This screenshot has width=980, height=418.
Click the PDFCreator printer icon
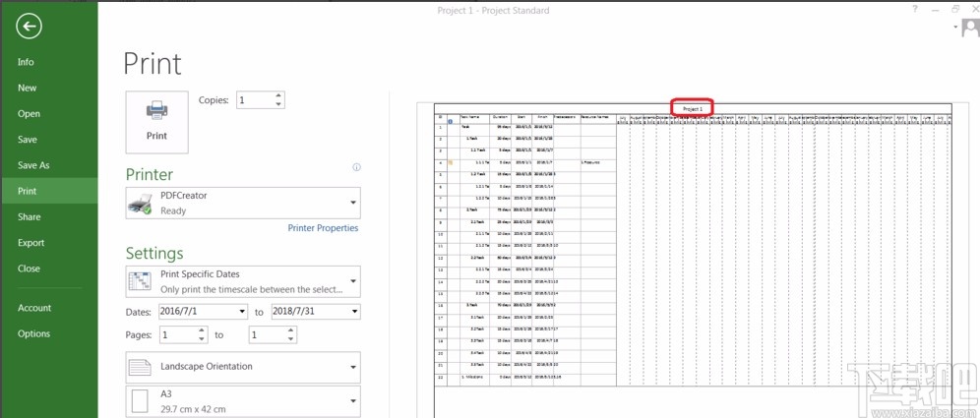(x=140, y=204)
